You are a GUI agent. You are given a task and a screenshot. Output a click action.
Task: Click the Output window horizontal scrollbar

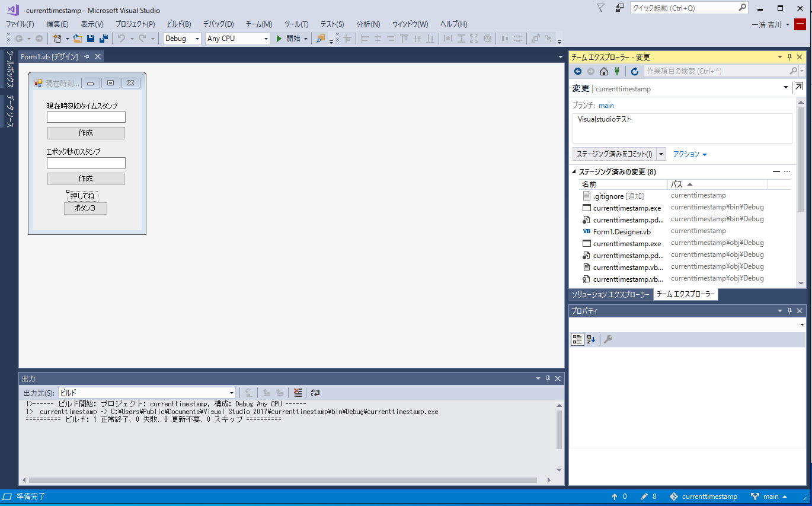[282, 480]
